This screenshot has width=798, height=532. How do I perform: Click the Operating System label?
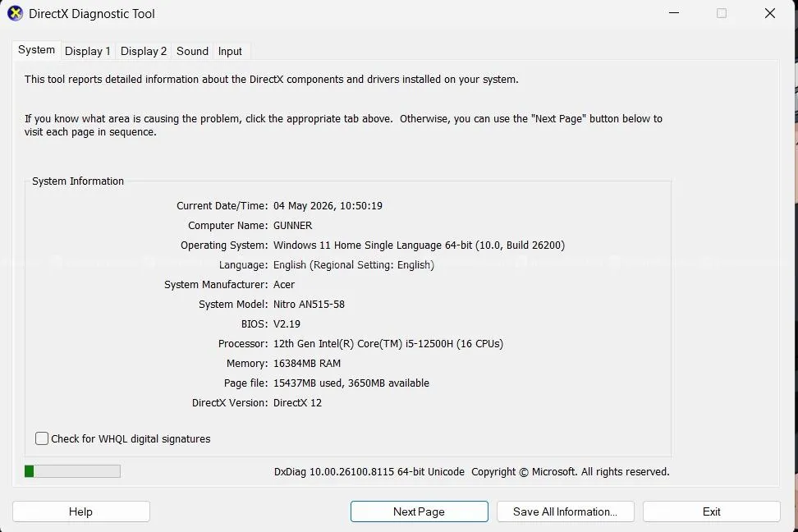coord(224,245)
